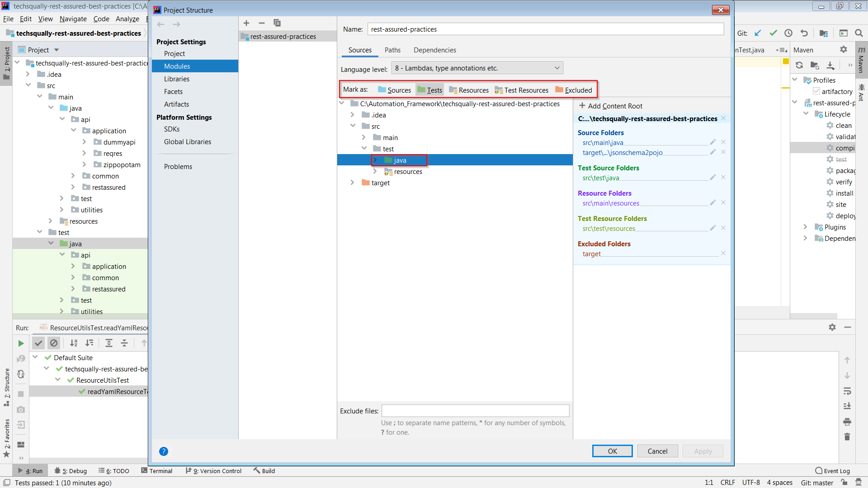The image size is (868, 488).
Task: Click the Exclude files input field
Action: (475, 411)
